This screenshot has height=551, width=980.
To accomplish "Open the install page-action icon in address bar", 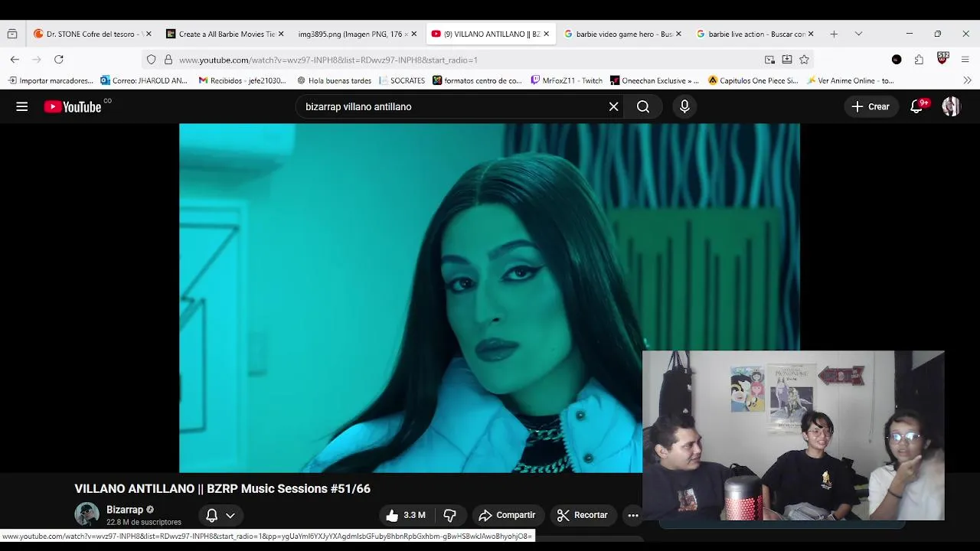I will 787,60.
